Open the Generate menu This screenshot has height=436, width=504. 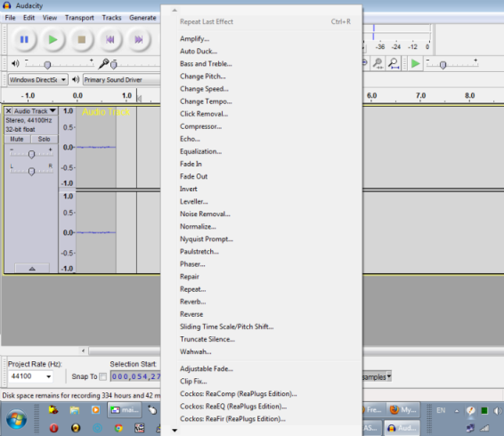click(142, 18)
